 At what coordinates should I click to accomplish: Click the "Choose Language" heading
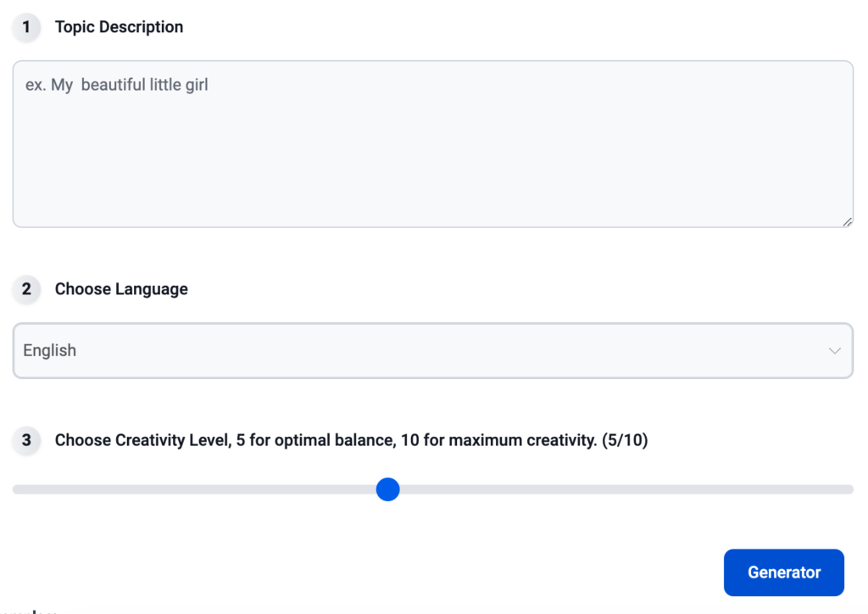(x=121, y=289)
